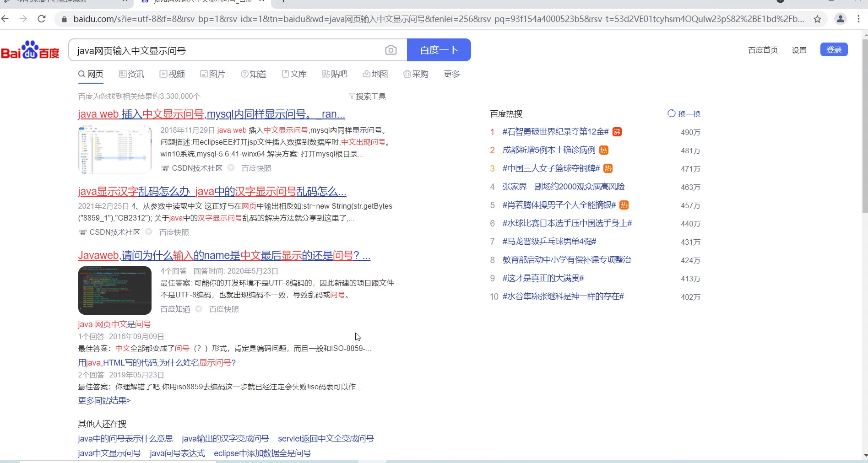This screenshot has width=868, height=463.
Task: Switch to the 地图 tab
Action: (x=375, y=74)
